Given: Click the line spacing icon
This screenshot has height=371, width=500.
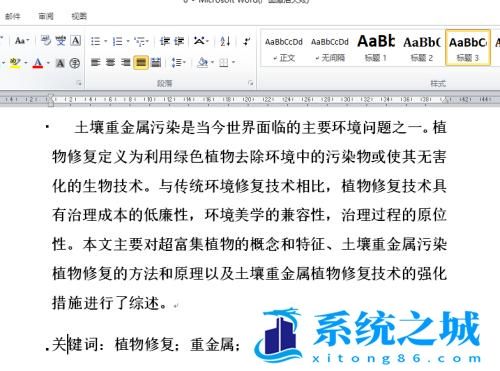Looking at the screenshot, I should click(176, 62).
